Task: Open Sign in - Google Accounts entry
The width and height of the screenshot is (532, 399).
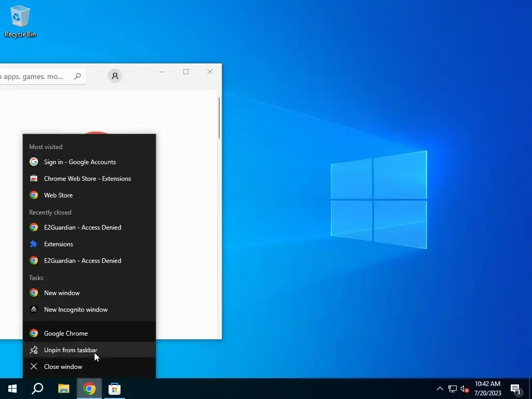Action: (x=89, y=162)
